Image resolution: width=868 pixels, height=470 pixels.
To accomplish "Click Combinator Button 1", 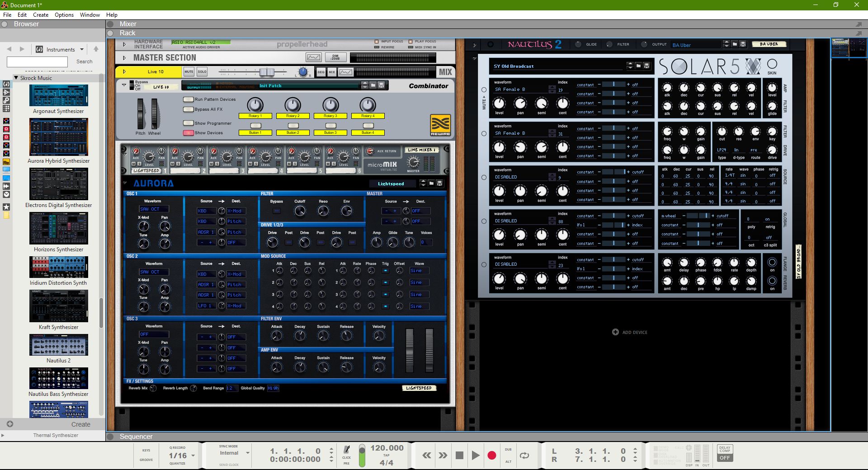I will pyautogui.click(x=255, y=126).
